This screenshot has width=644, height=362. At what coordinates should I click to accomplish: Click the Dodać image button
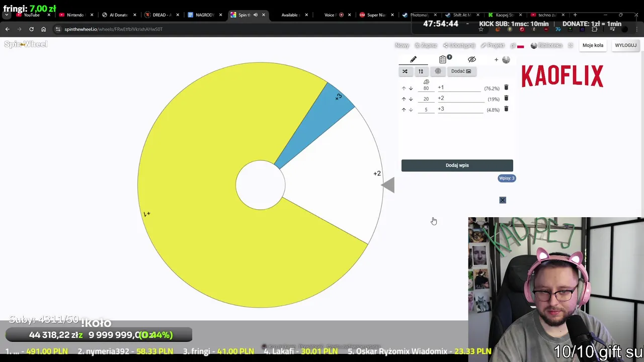click(461, 71)
